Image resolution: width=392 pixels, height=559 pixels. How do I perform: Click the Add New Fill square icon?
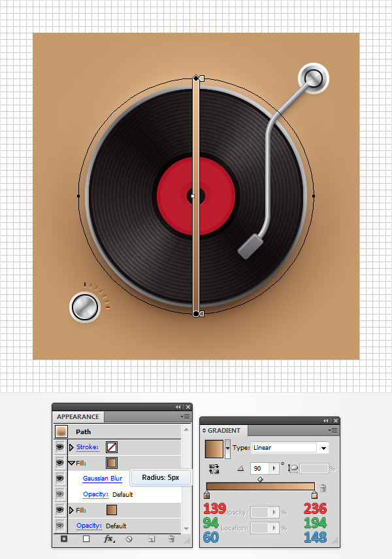pyautogui.click(x=86, y=539)
